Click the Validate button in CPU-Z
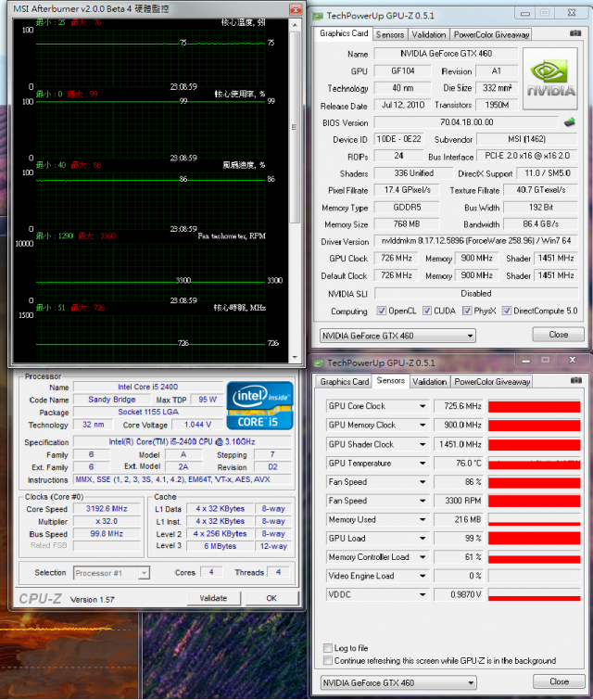This screenshot has height=700, width=593. point(213,598)
